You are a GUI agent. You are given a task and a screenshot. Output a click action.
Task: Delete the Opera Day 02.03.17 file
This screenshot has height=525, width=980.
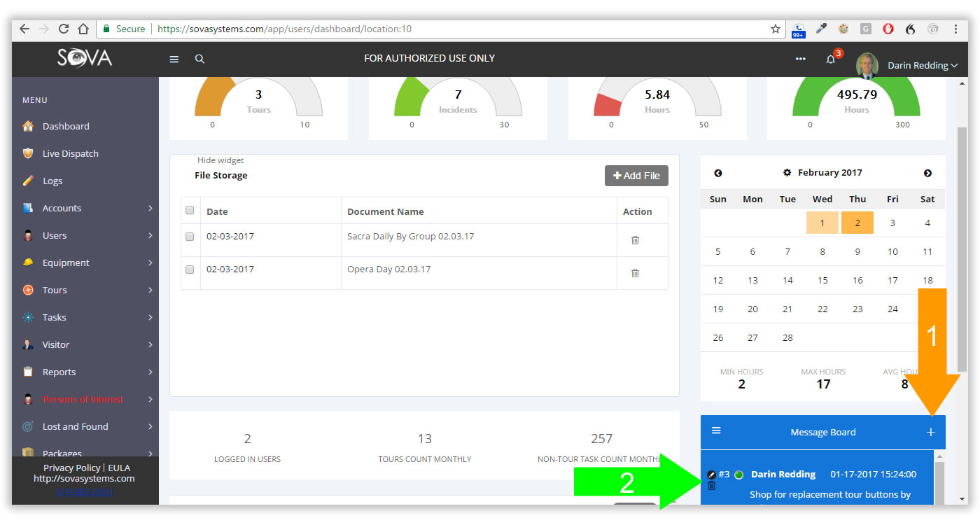636,273
